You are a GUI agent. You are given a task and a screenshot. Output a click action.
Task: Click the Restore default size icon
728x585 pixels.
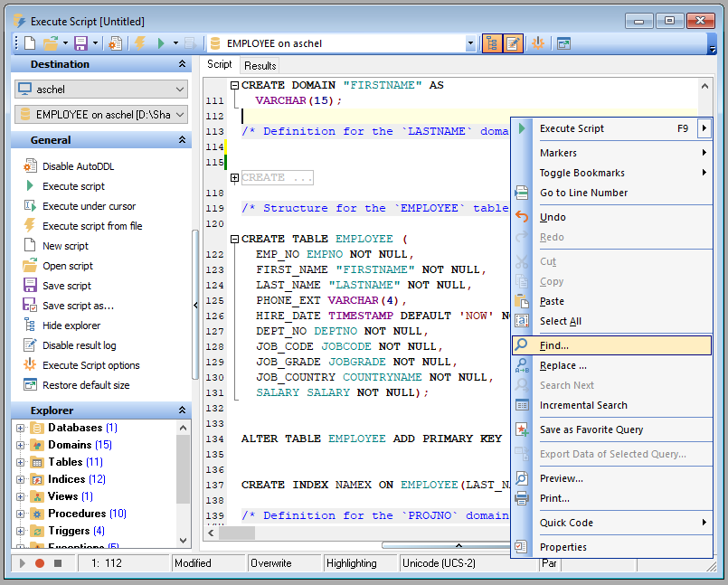(x=28, y=385)
